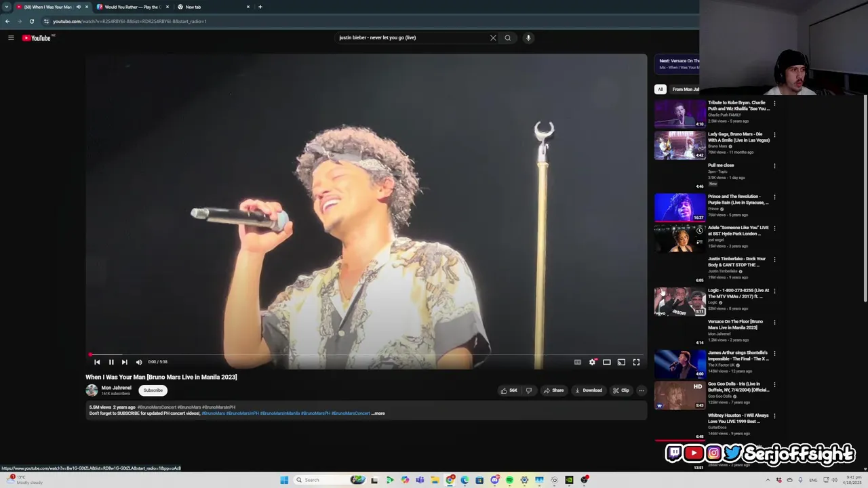Open the Windows Start menu
The height and width of the screenshot is (488, 868).
pos(284,480)
